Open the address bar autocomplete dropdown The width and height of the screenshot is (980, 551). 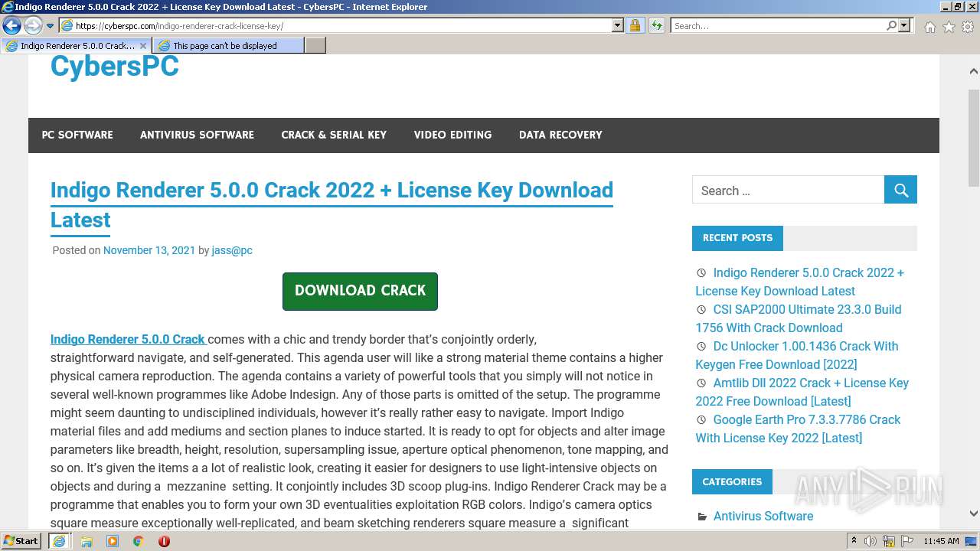click(x=618, y=25)
